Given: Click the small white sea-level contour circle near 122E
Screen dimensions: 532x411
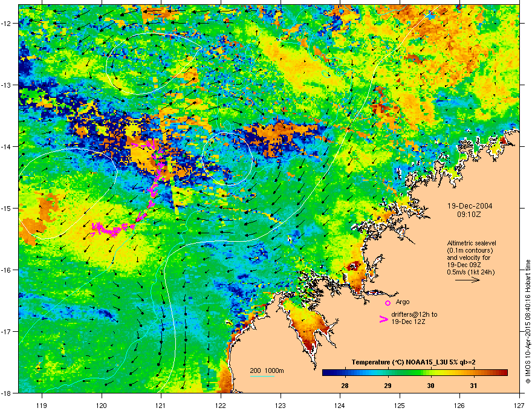Looking at the screenshot, I should pyautogui.click(x=227, y=159).
